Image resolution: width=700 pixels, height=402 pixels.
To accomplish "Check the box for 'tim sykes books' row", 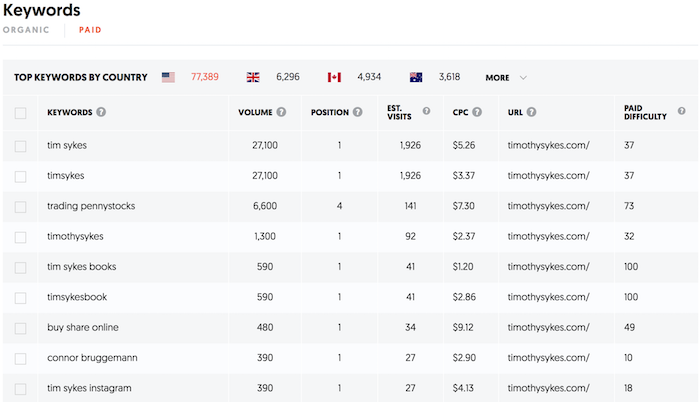I will (x=21, y=268).
